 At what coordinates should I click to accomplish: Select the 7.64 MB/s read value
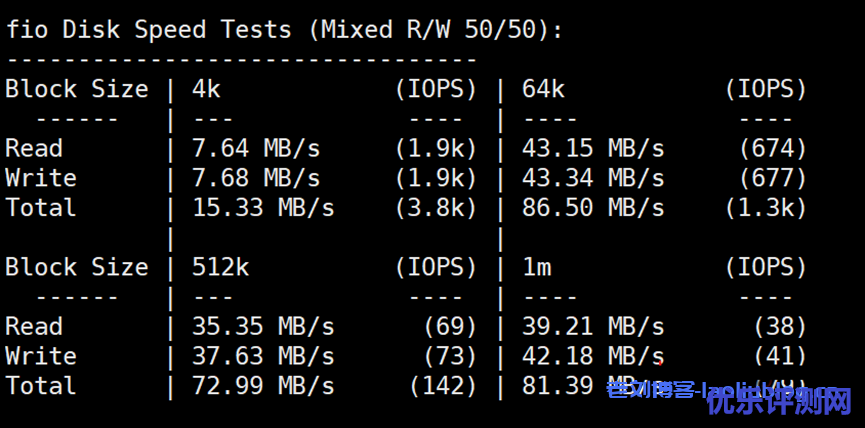coord(256,148)
